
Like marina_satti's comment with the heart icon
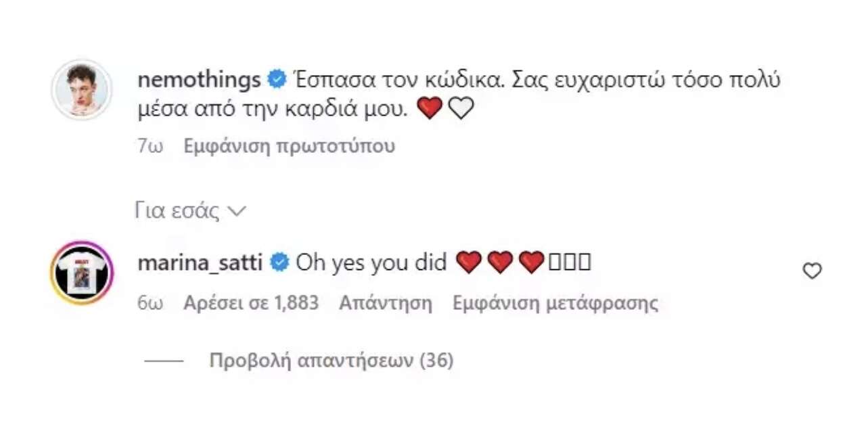[811, 271]
